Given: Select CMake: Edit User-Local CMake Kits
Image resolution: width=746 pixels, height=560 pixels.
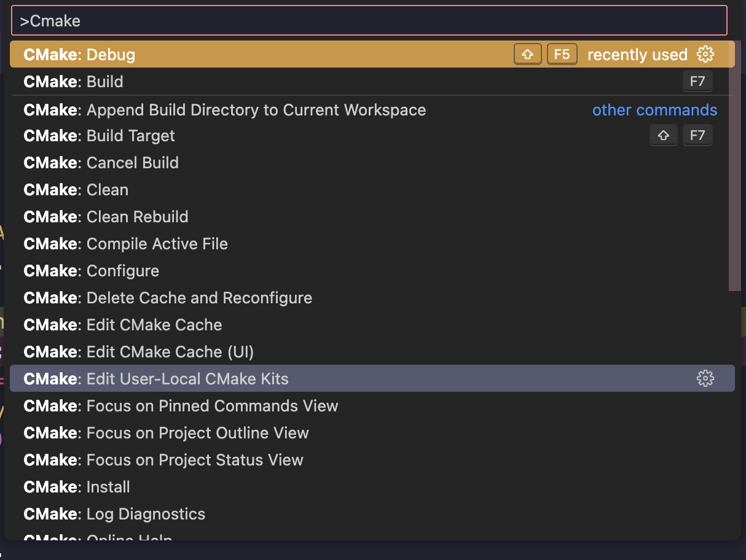Looking at the screenshot, I should coord(246,379).
